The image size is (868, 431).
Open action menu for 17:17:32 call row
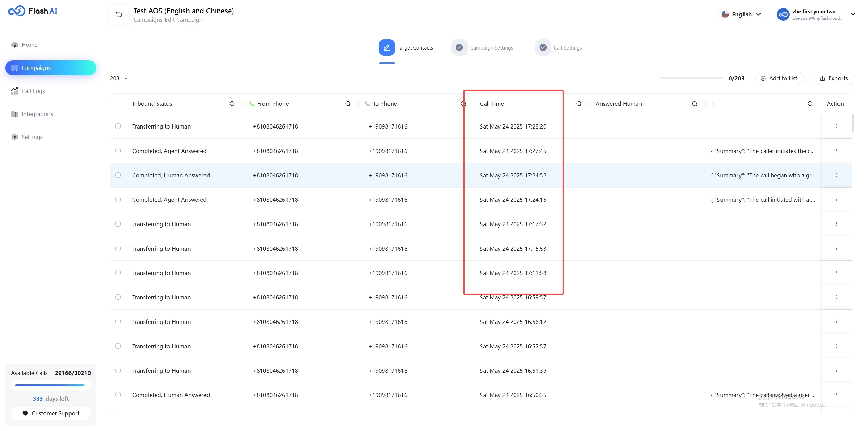coord(837,224)
